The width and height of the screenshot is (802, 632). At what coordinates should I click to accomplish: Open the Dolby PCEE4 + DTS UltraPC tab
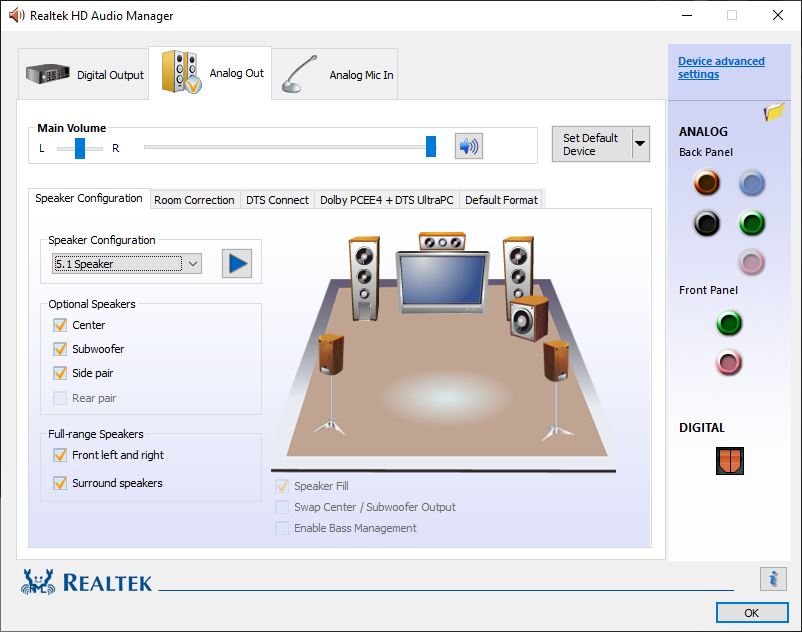pyautogui.click(x=387, y=200)
